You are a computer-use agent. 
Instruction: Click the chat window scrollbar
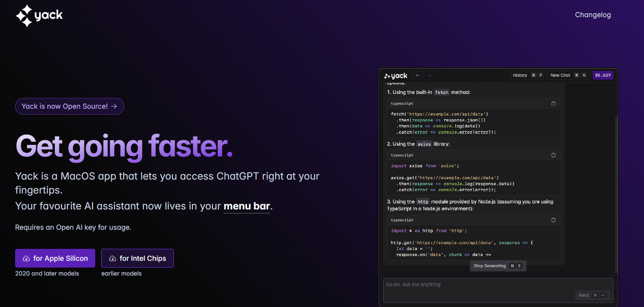(x=616, y=195)
